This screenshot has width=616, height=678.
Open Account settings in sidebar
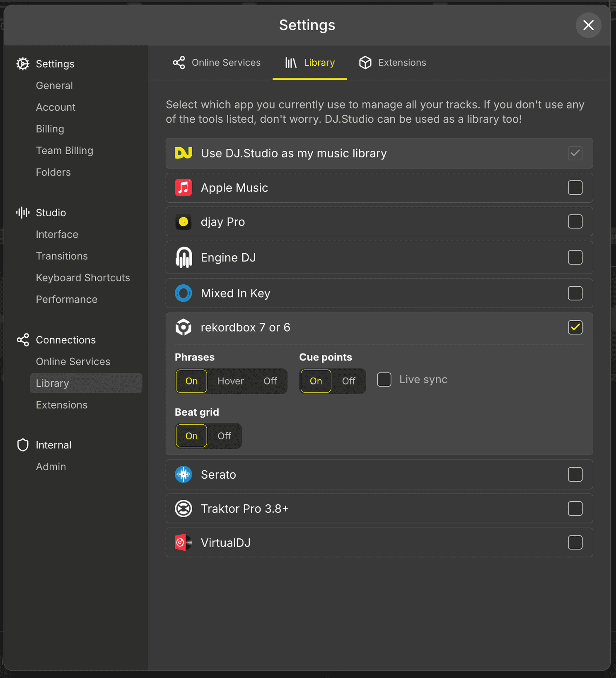pyautogui.click(x=56, y=107)
